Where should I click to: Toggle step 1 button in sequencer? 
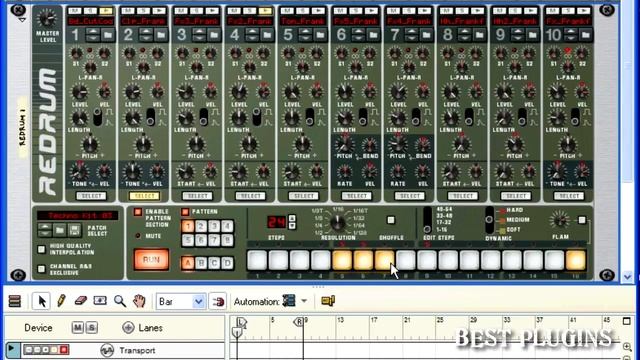pos(257,260)
